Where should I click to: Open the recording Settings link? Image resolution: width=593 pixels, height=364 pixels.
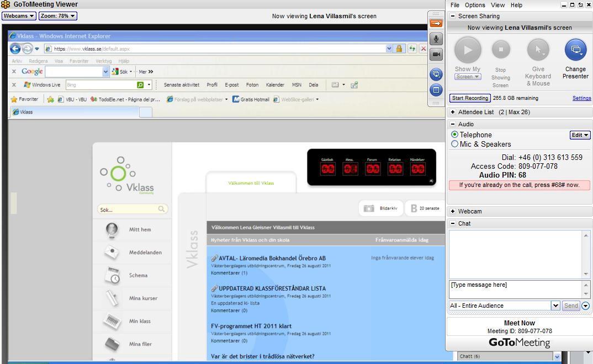coord(581,98)
